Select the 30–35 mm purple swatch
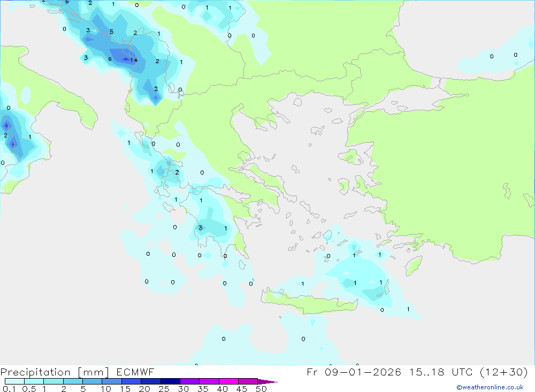 190,381
